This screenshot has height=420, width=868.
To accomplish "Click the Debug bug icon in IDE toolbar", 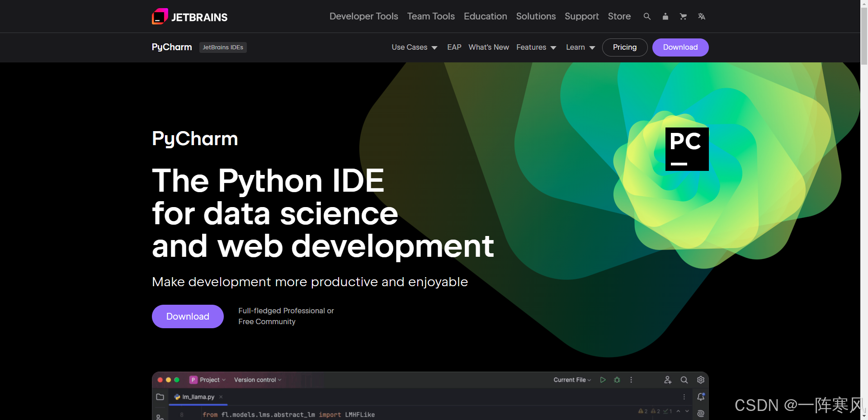I will 617,380.
